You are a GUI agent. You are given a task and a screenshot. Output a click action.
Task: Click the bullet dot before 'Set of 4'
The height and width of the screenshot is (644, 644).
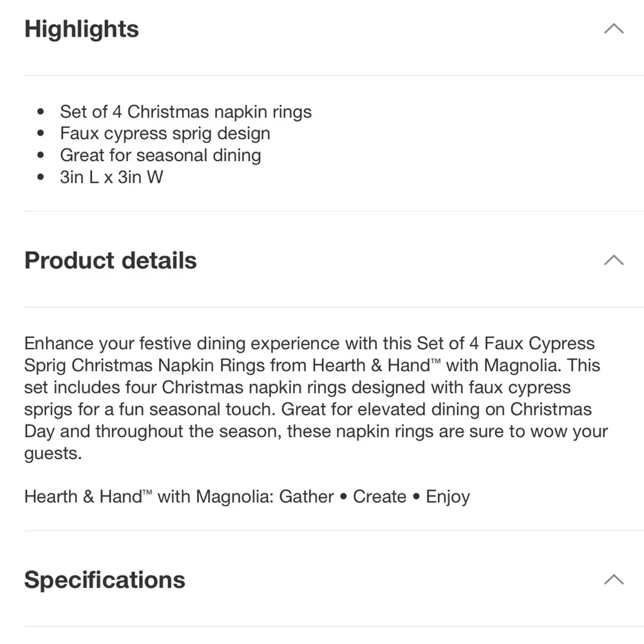click(x=40, y=111)
